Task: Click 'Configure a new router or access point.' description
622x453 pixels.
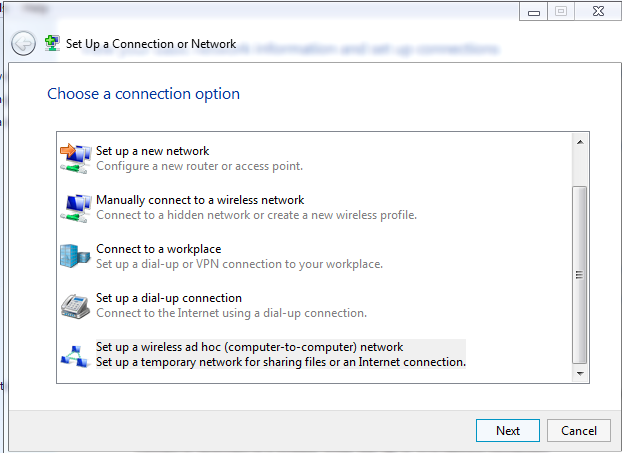Action: tap(200, 166)
